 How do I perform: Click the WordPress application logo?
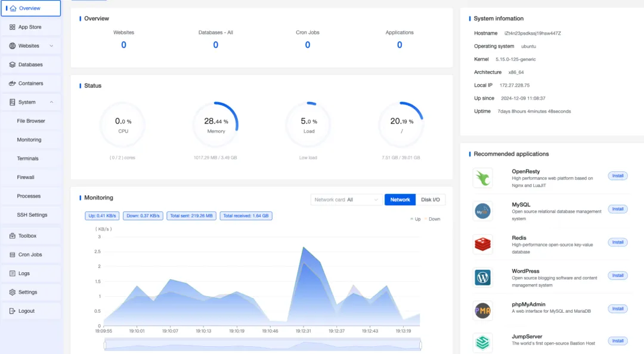coord(482,278)
